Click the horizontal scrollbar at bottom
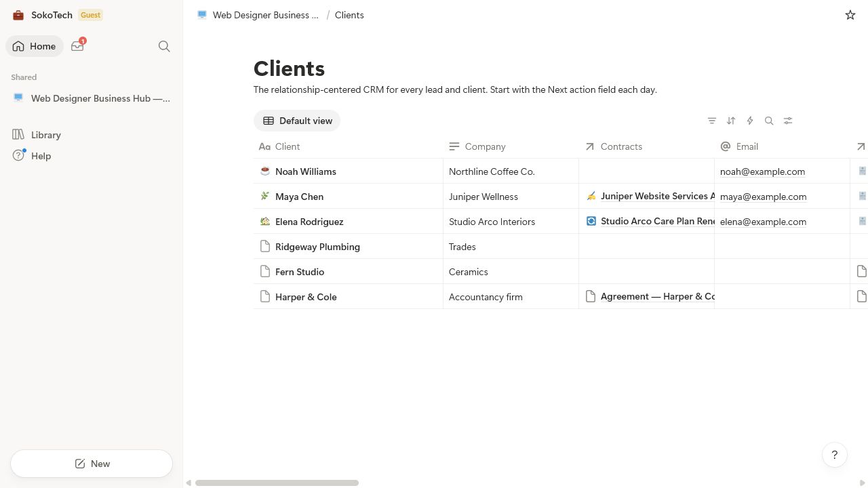Screen dimensions: 868x488 (277, 483)
